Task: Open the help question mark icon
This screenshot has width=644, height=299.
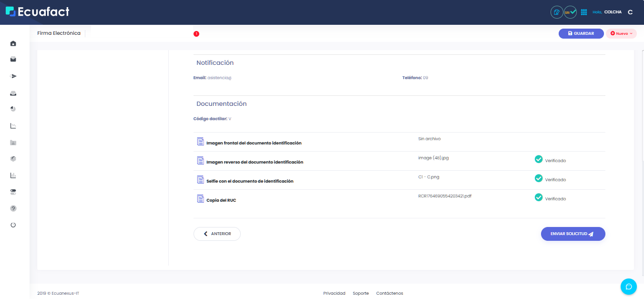Action: tap(13, 208)
